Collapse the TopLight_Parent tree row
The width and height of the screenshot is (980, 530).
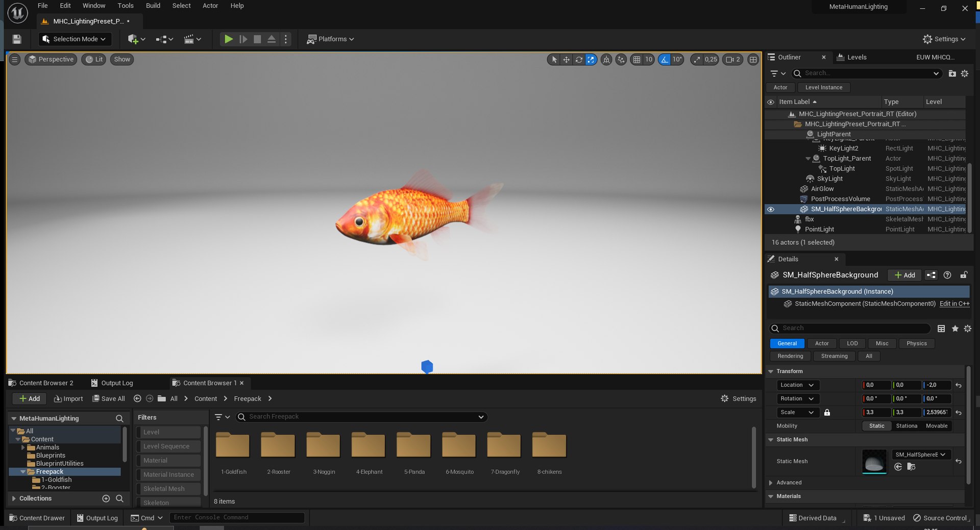coord(808,159)
